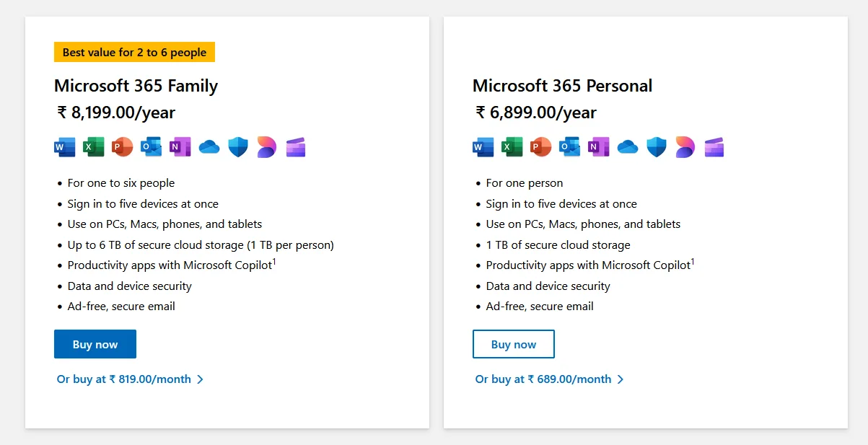Click the Clipchamp icon in the Family plan

point(296,147)
